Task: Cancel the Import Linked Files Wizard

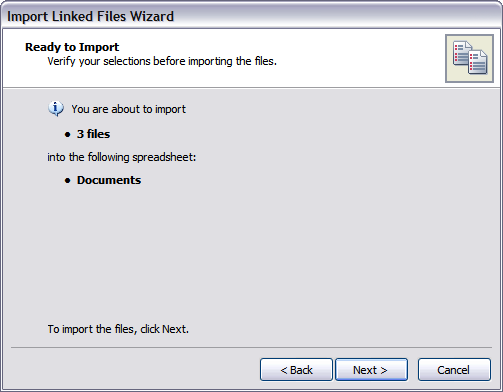Action: (454, 370)
